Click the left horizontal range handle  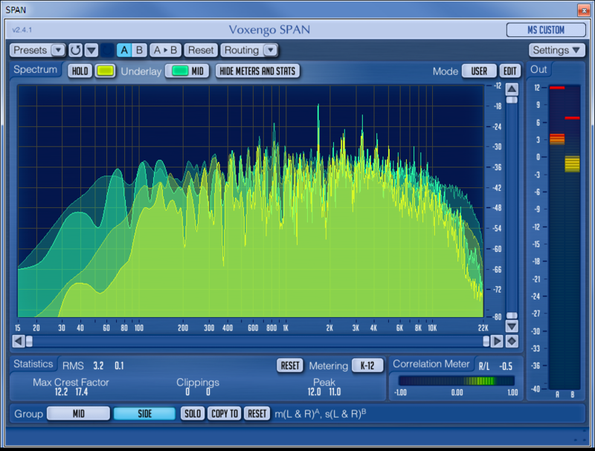(x=29, y=341)
